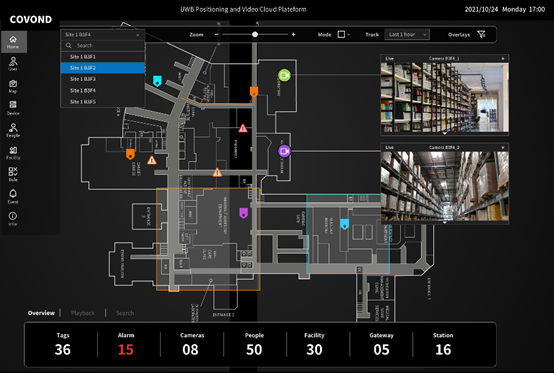This screenshot has width=554, height=373.
Task: Open the Device sidebar icon
Action: (x=13, y=108)
